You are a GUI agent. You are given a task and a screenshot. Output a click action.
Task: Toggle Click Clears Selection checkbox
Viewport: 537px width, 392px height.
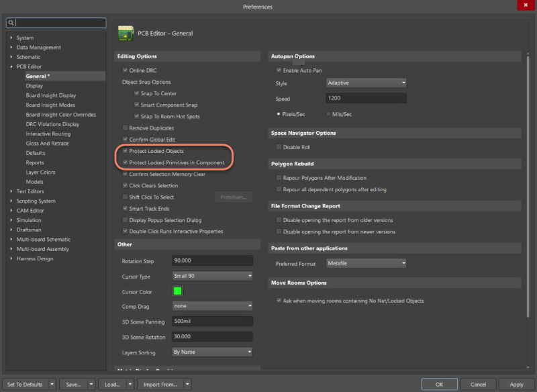125,185
